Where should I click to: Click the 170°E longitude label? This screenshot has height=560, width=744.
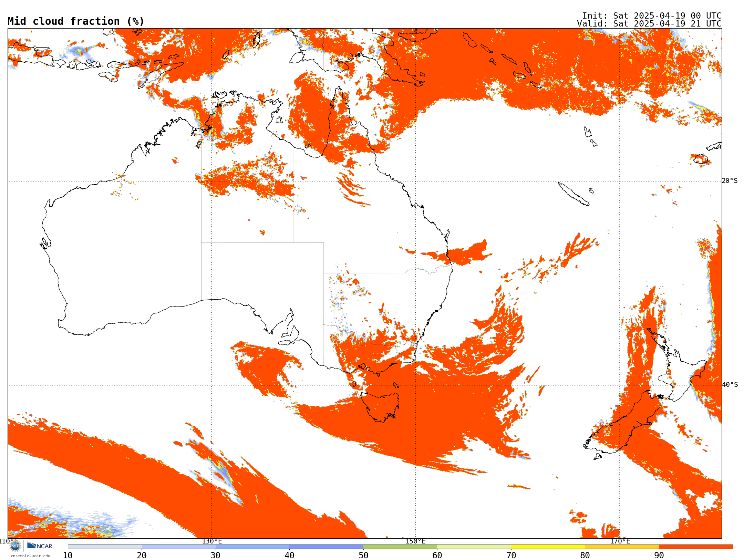click(x=620, y=541)
